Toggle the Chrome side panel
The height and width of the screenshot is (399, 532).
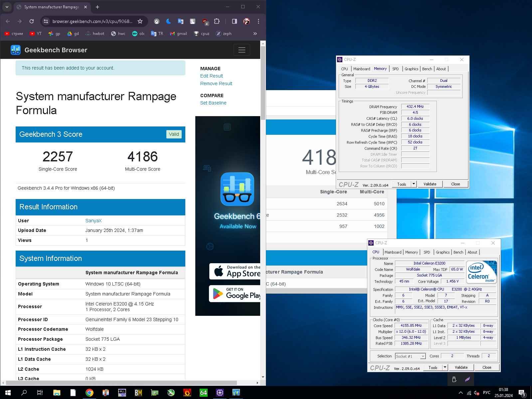pos(235,21)
